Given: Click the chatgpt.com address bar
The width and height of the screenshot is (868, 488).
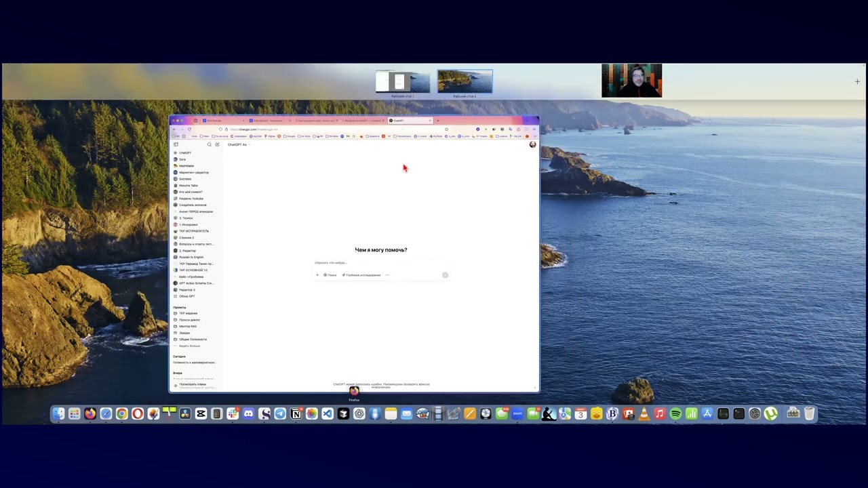Looking at the screenshot, I should (x=332, y=129).
